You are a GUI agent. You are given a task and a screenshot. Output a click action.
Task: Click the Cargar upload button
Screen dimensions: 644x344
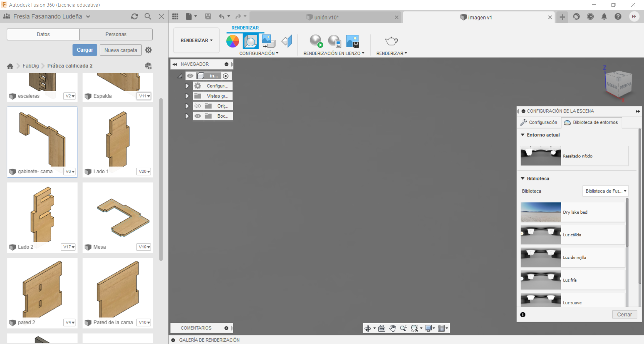(85, 50)
